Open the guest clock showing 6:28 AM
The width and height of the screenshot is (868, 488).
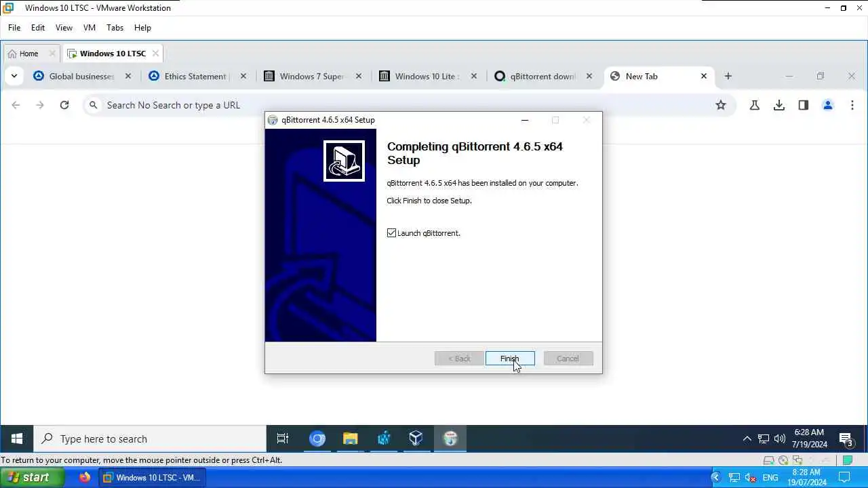click(x=809, y=439)
